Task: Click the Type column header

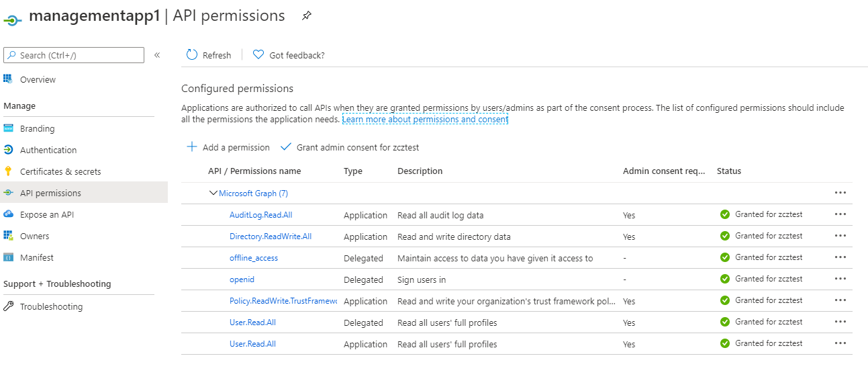Action: [353, 171]
